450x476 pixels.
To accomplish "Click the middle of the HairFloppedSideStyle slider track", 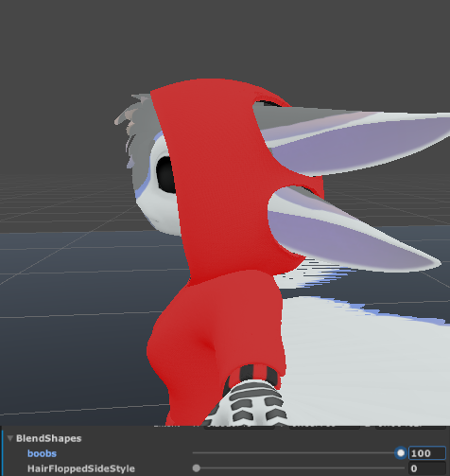I will (299, 468).
